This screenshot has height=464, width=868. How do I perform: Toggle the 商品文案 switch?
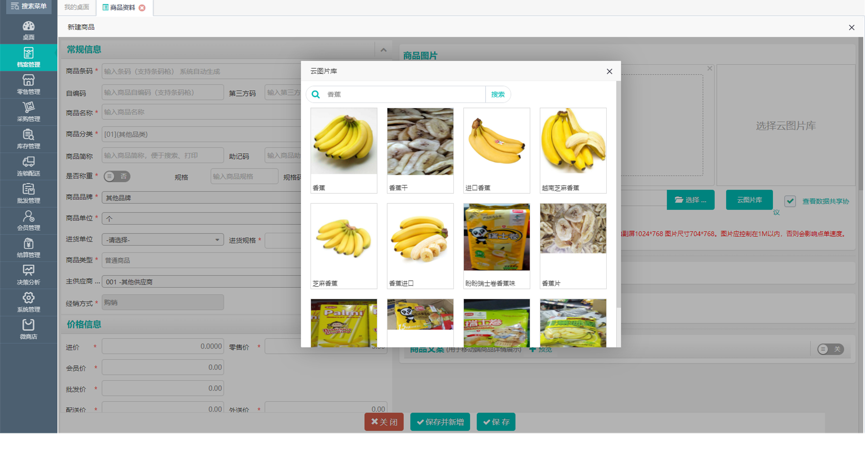[830, 349]
